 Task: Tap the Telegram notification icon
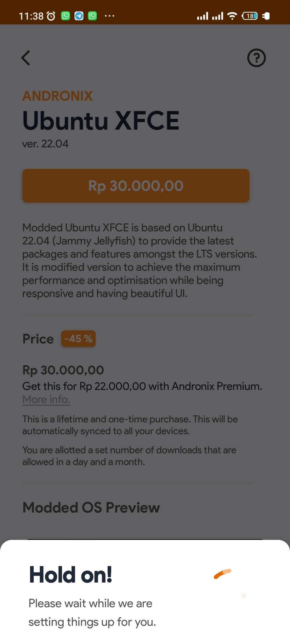pos(79,16)
